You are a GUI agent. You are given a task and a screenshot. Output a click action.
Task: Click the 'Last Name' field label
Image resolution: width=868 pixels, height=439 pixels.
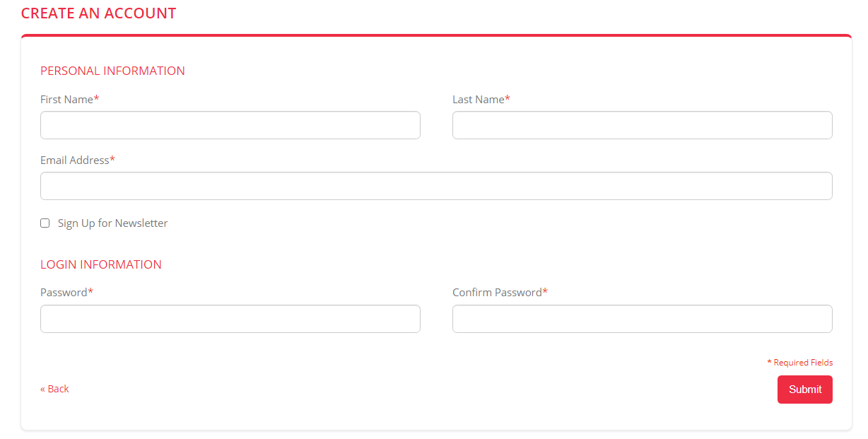pos(478,100)
